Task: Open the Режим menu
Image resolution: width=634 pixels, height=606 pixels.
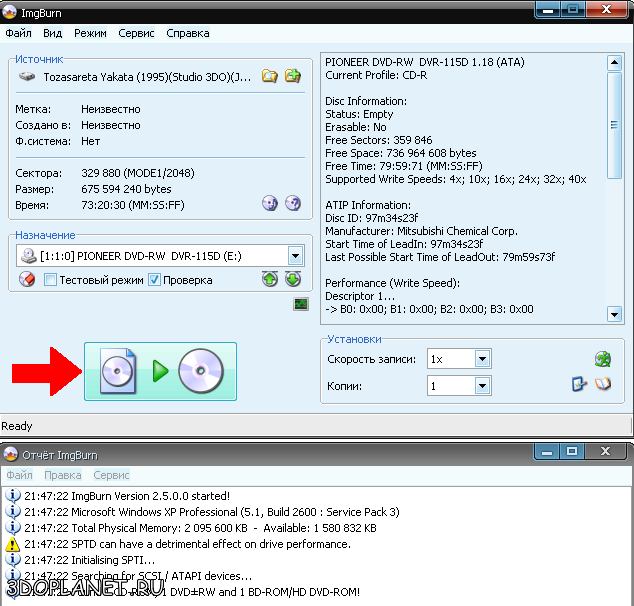Action: pyautogui.click(x=90, y=33)
